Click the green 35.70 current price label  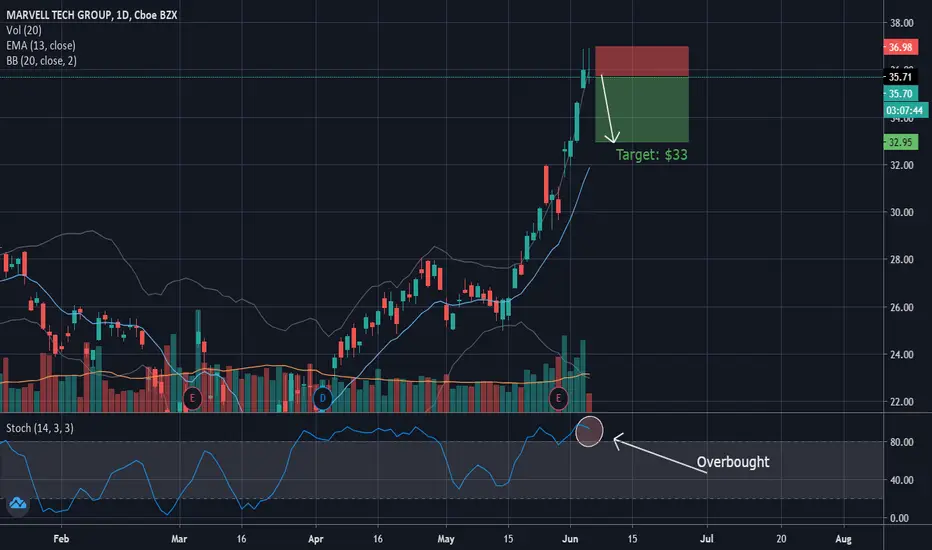900,93
